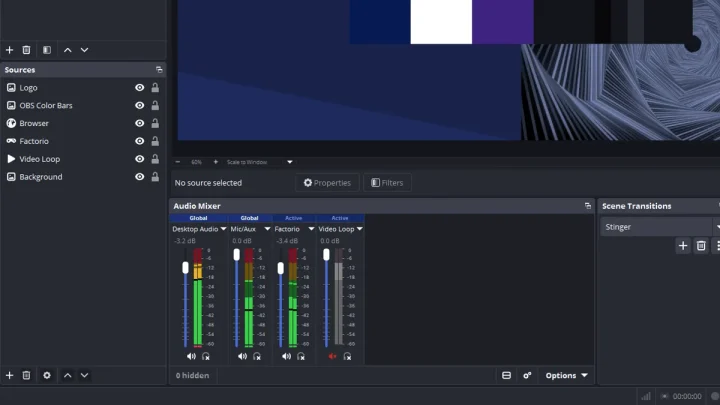The width and height of the screenshot is (720, 405).
Task: Zoom out preview with minus icon
Action: pos(178,162)
